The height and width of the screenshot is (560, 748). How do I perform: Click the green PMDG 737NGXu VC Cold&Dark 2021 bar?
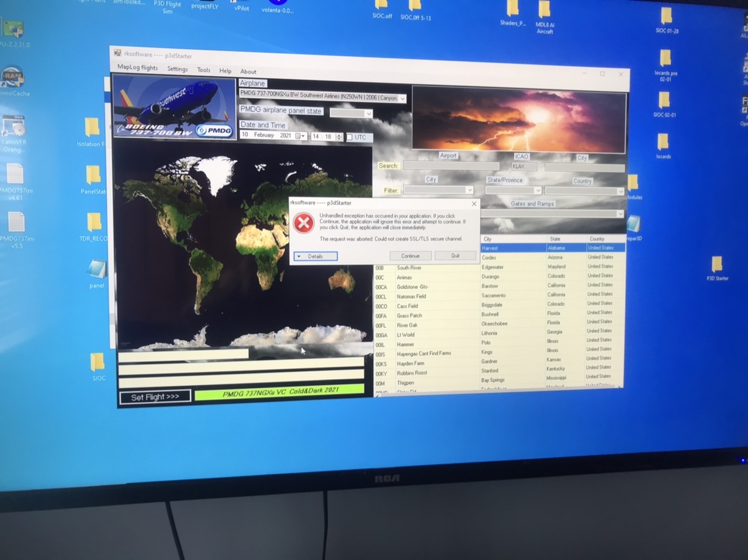280,392
